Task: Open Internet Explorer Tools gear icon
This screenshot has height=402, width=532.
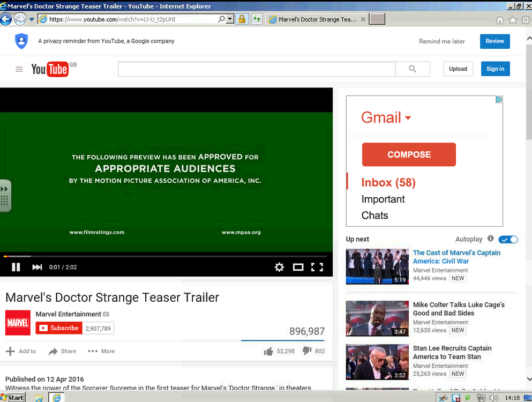Action: pos(526,20)
